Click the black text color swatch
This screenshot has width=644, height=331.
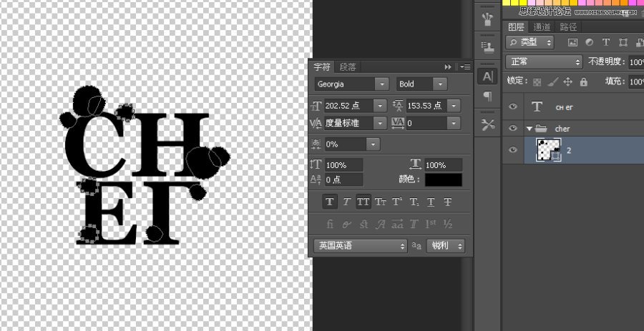[x=443, y=180]
